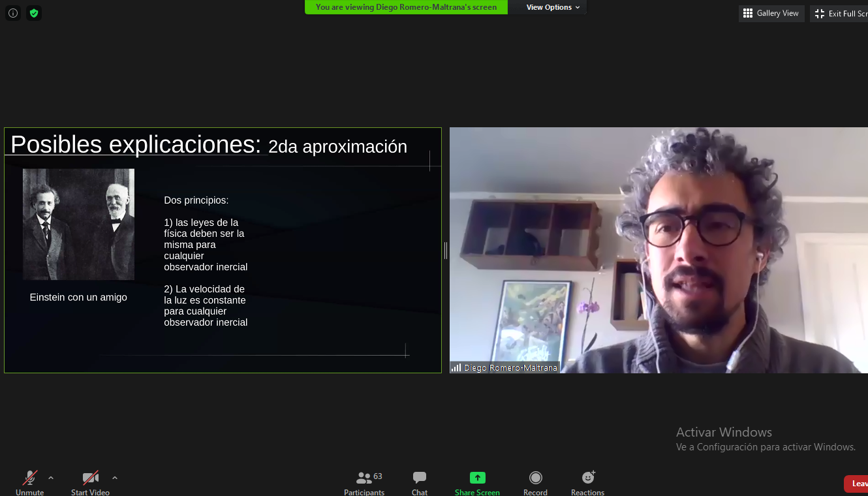Click the Einstein photo on the slide
The width and height of the screenshot is (868, 496).
(78, 224)
